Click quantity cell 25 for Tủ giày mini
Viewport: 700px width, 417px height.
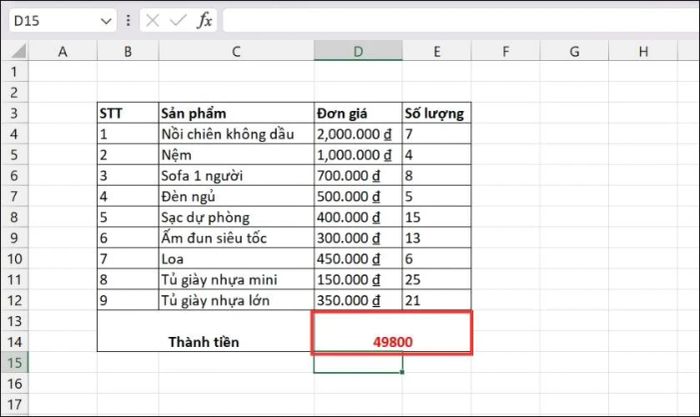(x=437, y=279)
